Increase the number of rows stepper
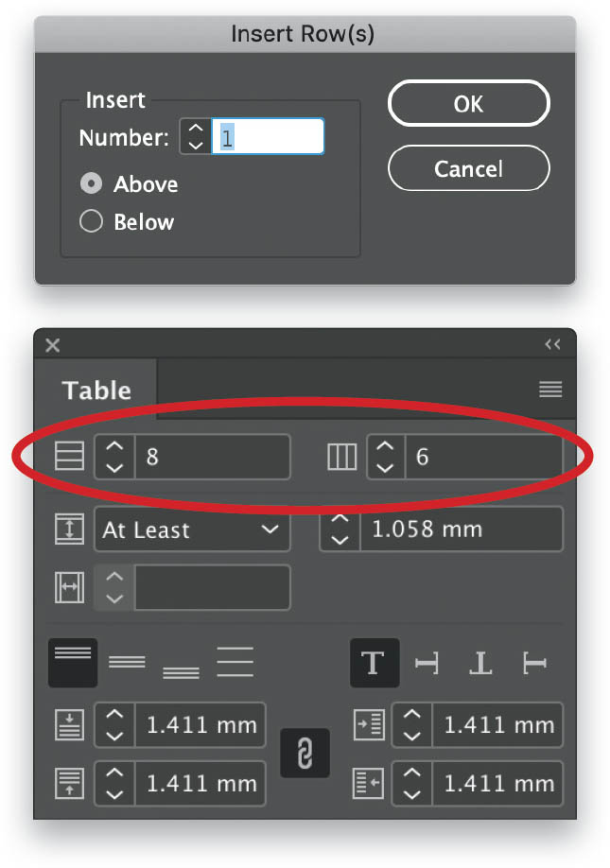 (114, 446)
